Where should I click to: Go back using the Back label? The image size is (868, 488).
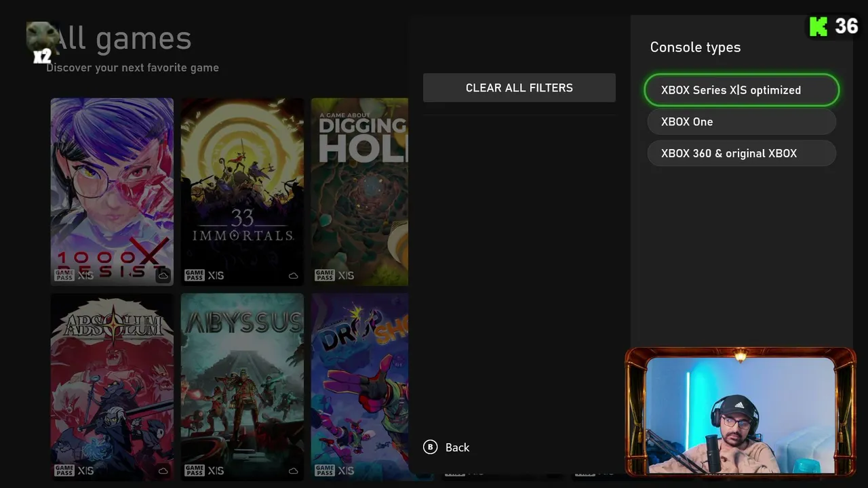458,447
